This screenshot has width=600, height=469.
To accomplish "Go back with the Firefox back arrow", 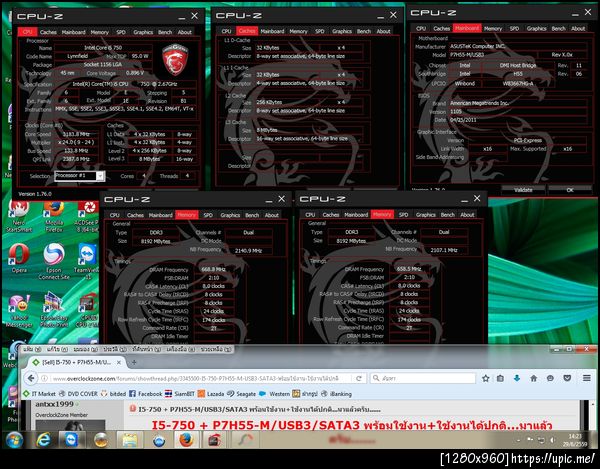I will pyautogui.click(x=31, y=378).
